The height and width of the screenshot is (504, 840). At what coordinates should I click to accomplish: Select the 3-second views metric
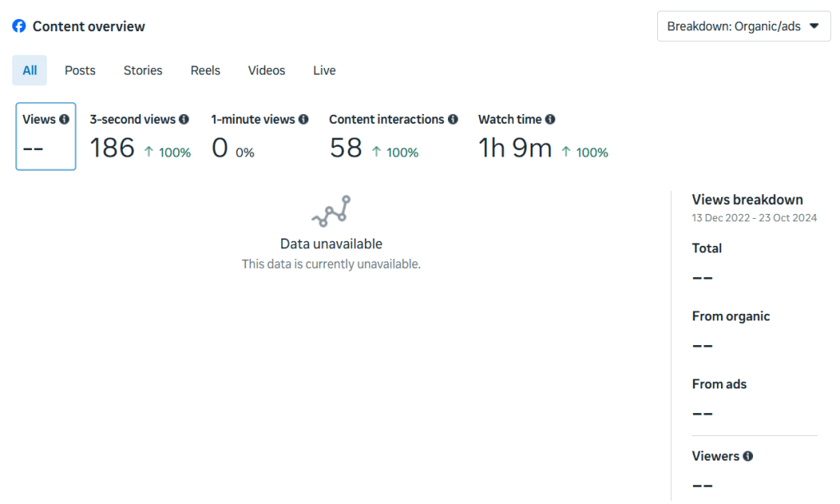tap(139, 137)
